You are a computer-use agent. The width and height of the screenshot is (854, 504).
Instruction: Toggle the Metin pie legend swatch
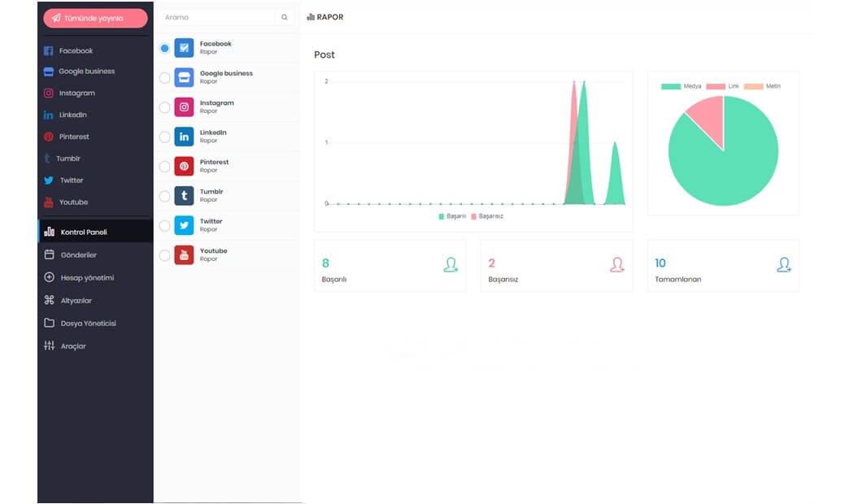pyautogui.click(x=754, y=86)
